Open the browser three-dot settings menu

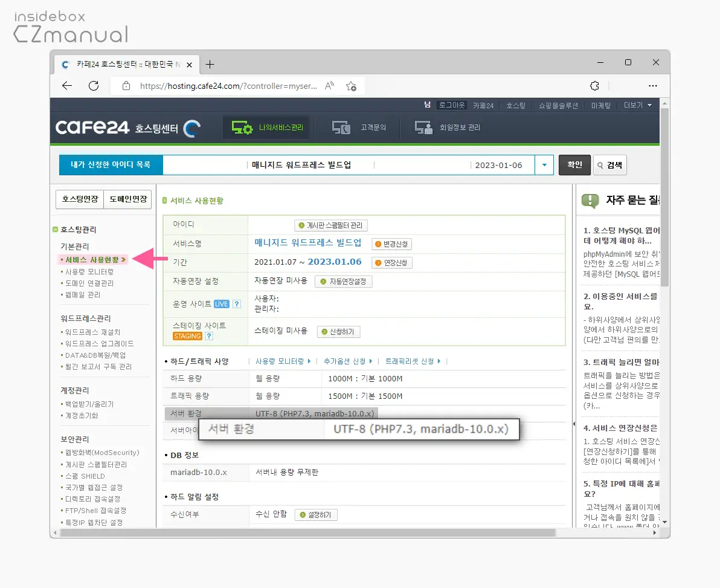pyautogui.click(x=652, y=86)
